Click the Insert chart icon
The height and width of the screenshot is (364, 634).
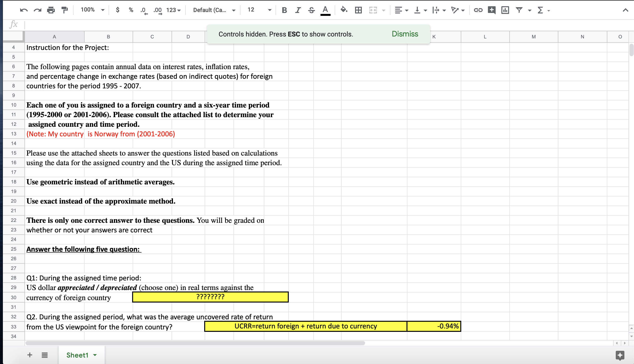click(505, 10)
